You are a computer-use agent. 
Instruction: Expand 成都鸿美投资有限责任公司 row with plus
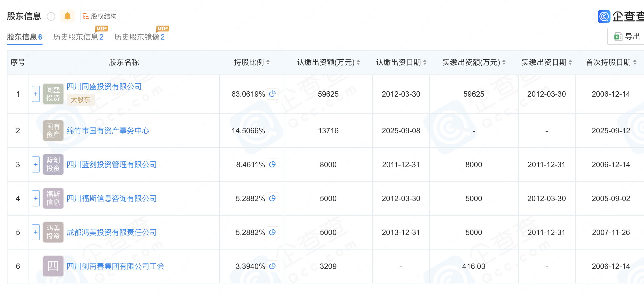36,232
